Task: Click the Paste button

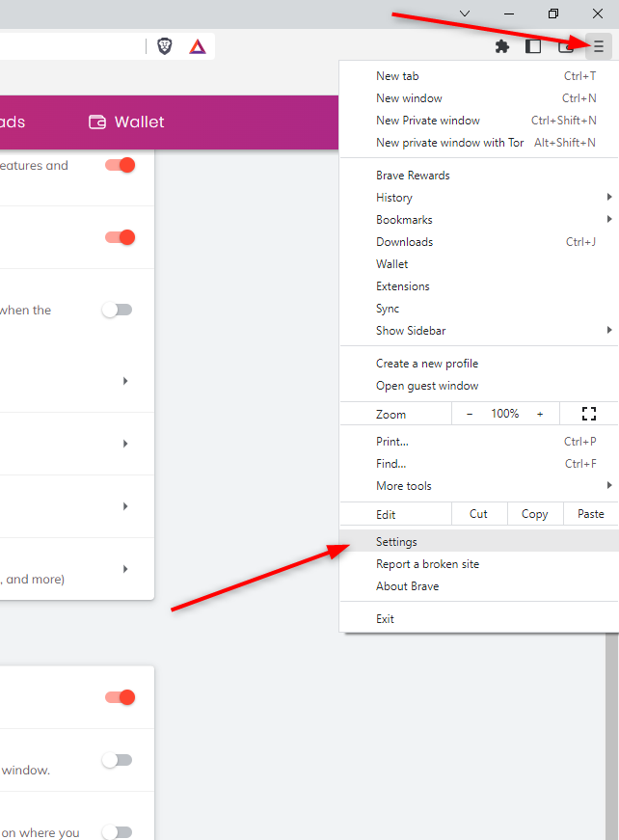Action: (591, 514)
